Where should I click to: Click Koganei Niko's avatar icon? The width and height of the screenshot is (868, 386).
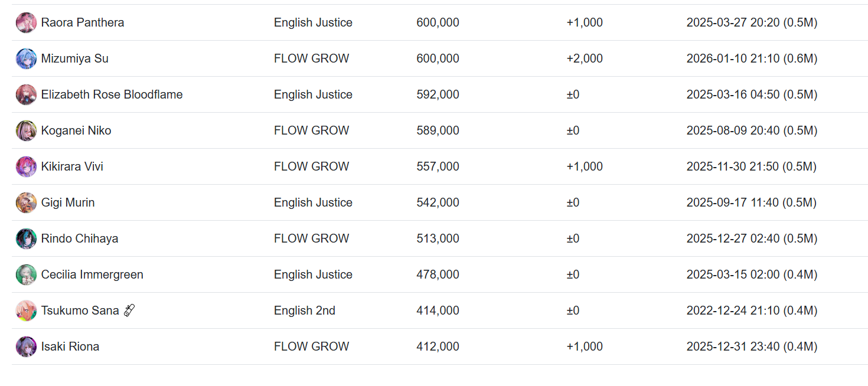[26, 131]
